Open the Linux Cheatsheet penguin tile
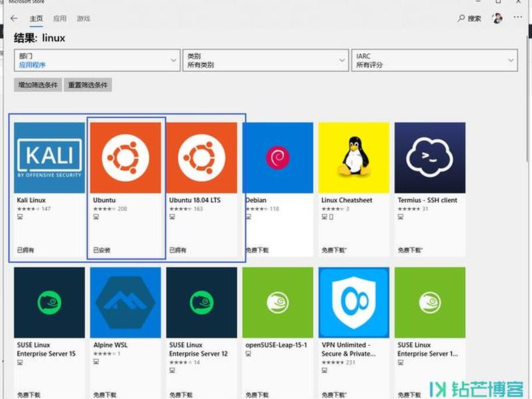This screenshot has width=532, height=399. (x=354, y=158)
